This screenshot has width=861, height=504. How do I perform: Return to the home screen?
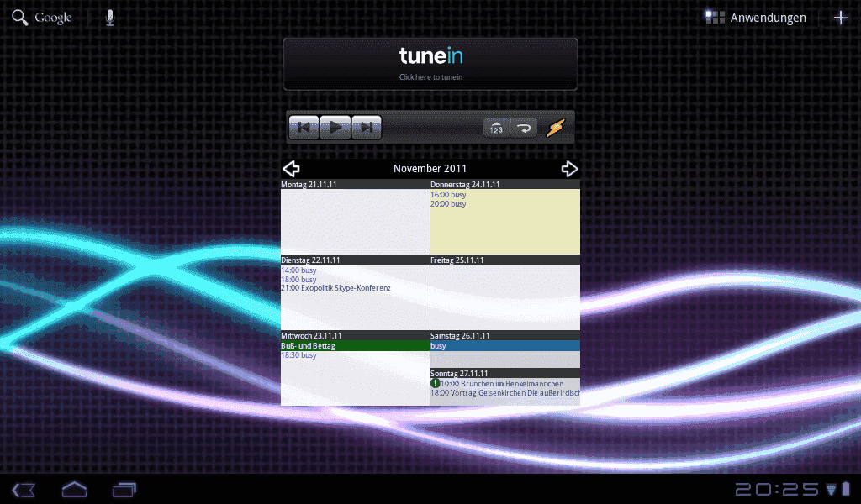[x=74, y=489]
